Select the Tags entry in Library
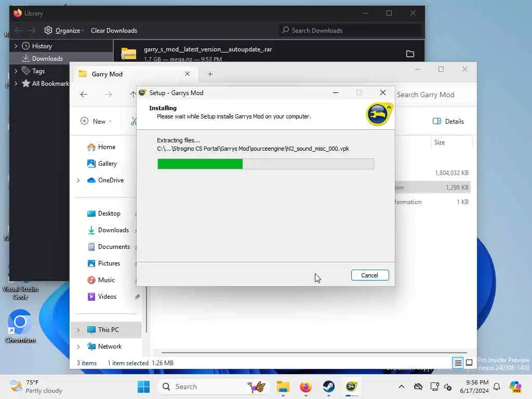The height and width of the screenshot is (399, 532). click(38, 71)
